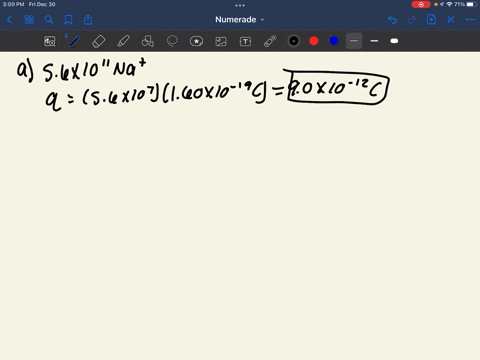Open the Elements sticker tool
Screen dimensions: 480x360
tap(196, 41)
